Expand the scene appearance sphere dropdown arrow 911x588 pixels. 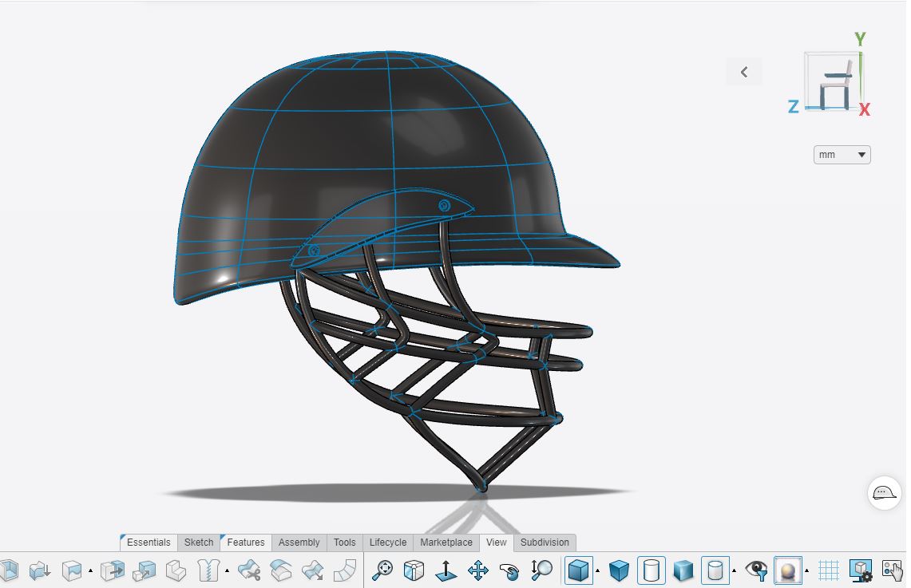tap(806, 571)
